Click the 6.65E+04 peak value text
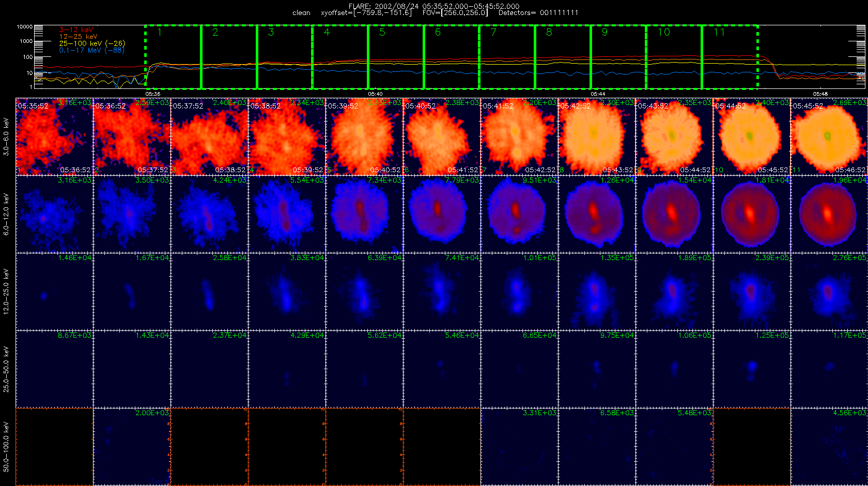Image resolution: width=868 pixels, height=486 pixels. click(x=540, y=335)
